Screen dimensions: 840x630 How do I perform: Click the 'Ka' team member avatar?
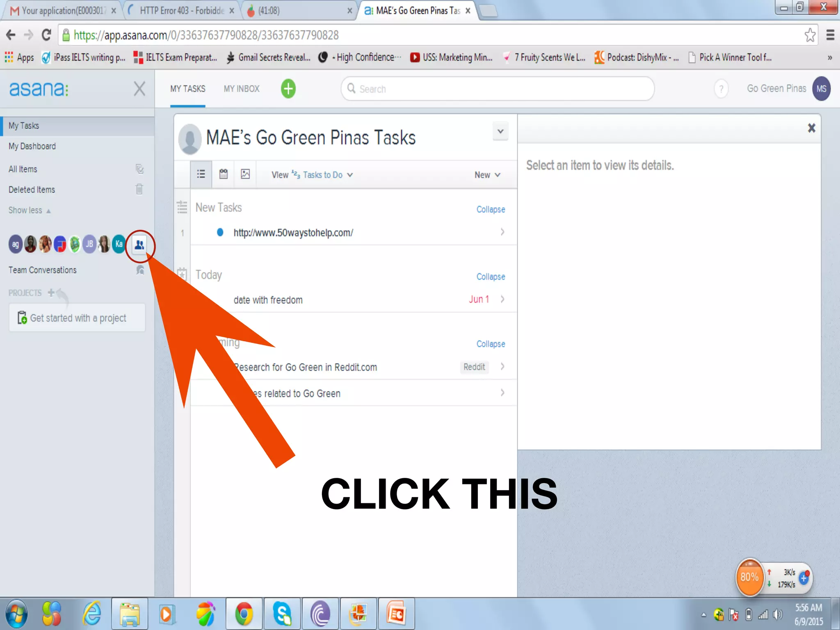pyautogui.click(x=119, y=244)
